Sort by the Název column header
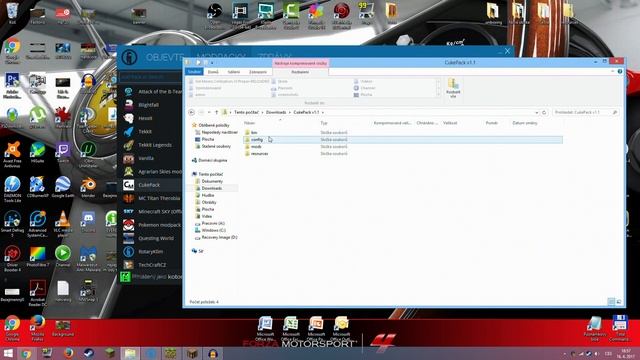The height and width of the screenshot is (360, 640). pos(249,123)
